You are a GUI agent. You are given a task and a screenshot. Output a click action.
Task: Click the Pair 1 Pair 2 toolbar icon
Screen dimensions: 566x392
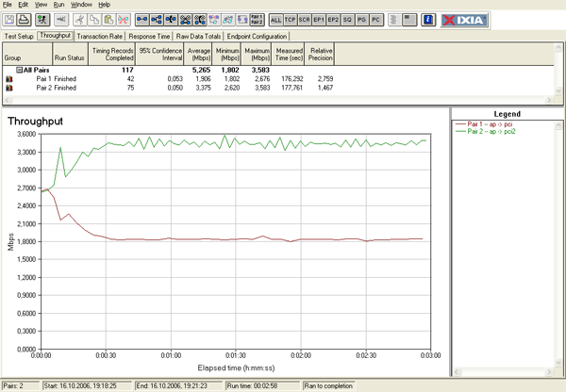(257, 20)
